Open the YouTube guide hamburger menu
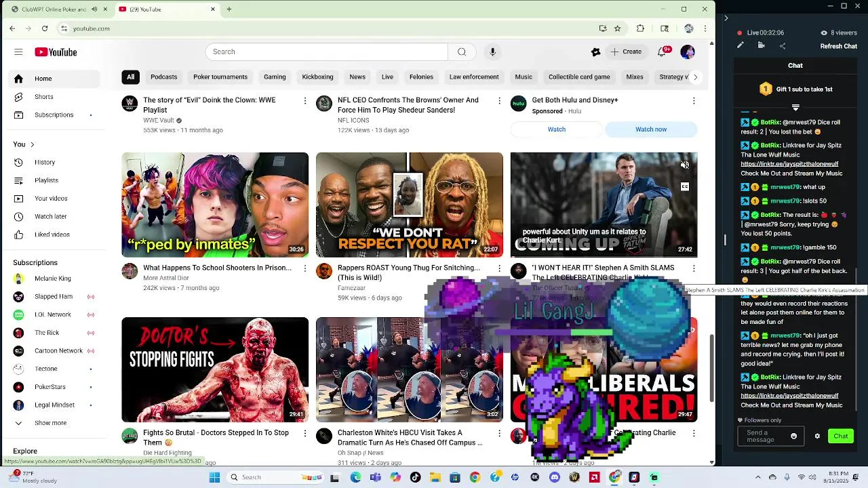 click(18, 52)
